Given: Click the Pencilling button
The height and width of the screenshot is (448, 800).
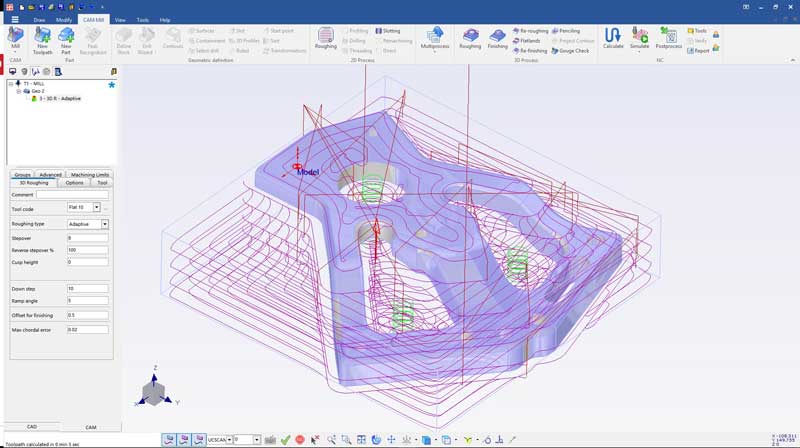Looking at the screenshot, I should coord(566,31).
